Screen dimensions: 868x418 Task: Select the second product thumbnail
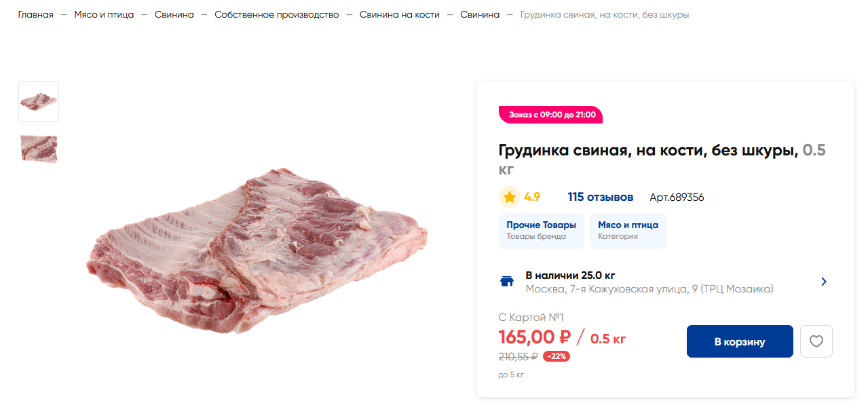coord(39,149)
